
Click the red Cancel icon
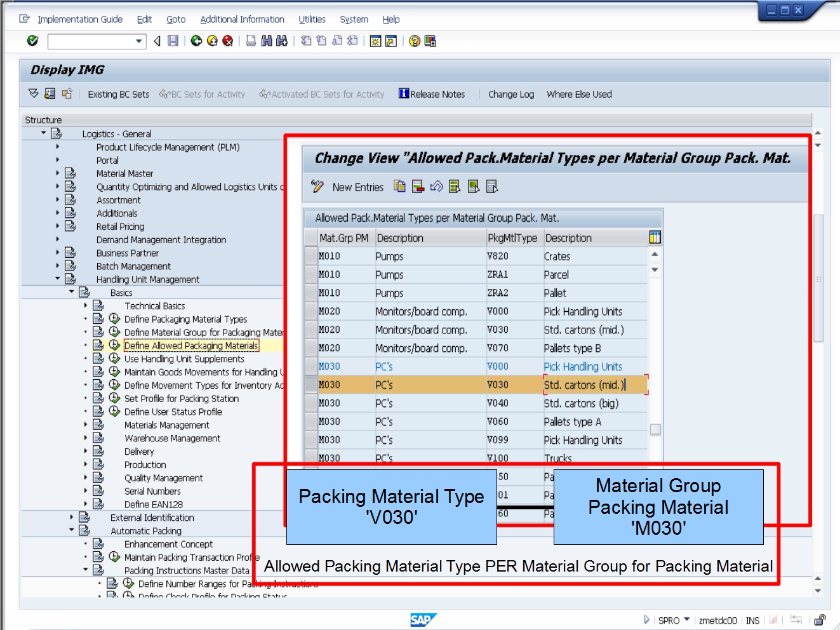click(x=227, y=41)
